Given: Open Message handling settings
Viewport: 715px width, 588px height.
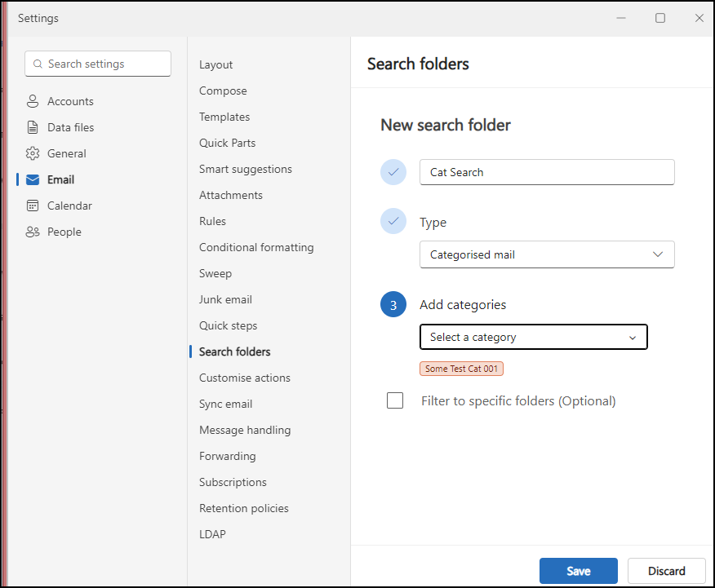Looking at the screenshot, I should click(x=245, y=430).
